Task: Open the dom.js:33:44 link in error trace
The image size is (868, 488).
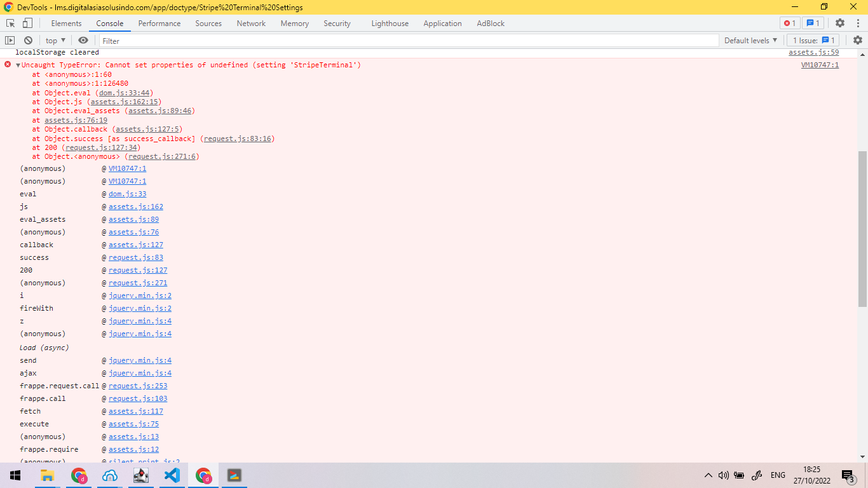Action: (124, 93)
